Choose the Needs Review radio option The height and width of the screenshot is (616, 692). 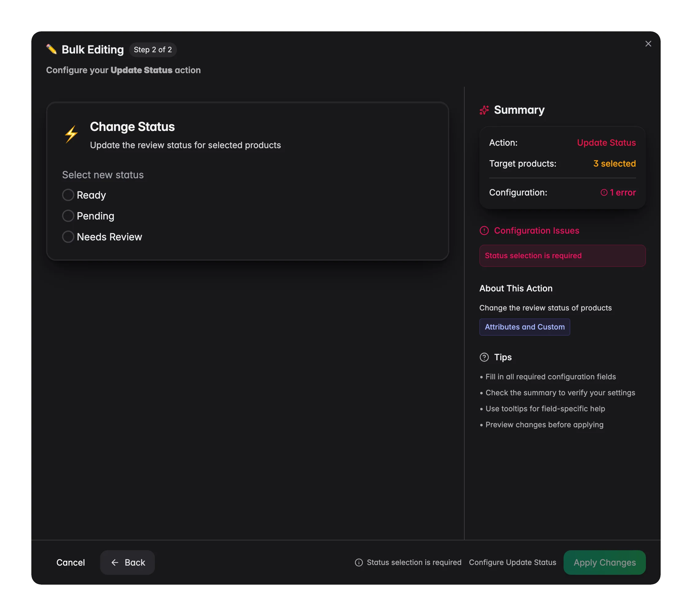68,237
